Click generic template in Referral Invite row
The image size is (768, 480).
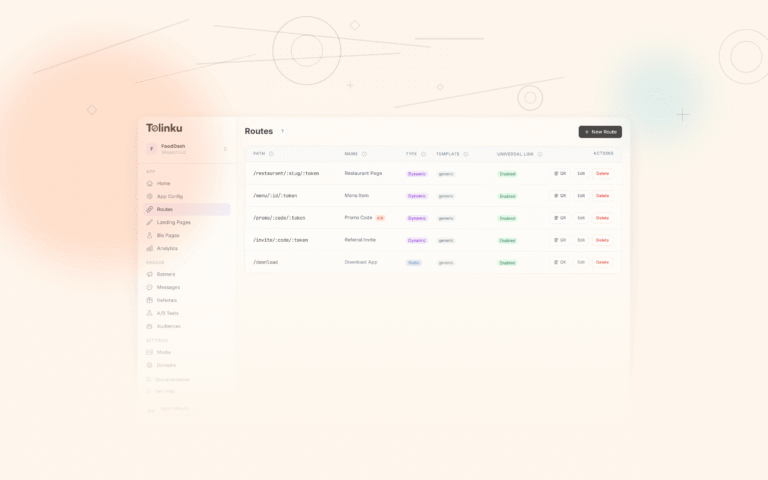(446, 240)
